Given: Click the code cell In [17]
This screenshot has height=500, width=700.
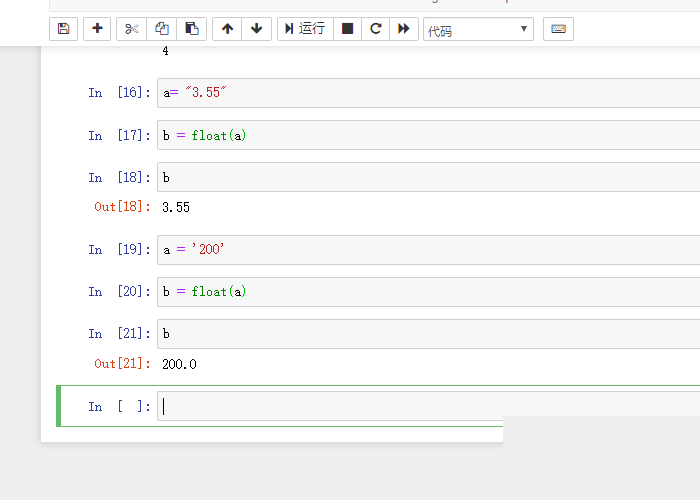Looking at the screenshot, I should (x=429, y=135).
